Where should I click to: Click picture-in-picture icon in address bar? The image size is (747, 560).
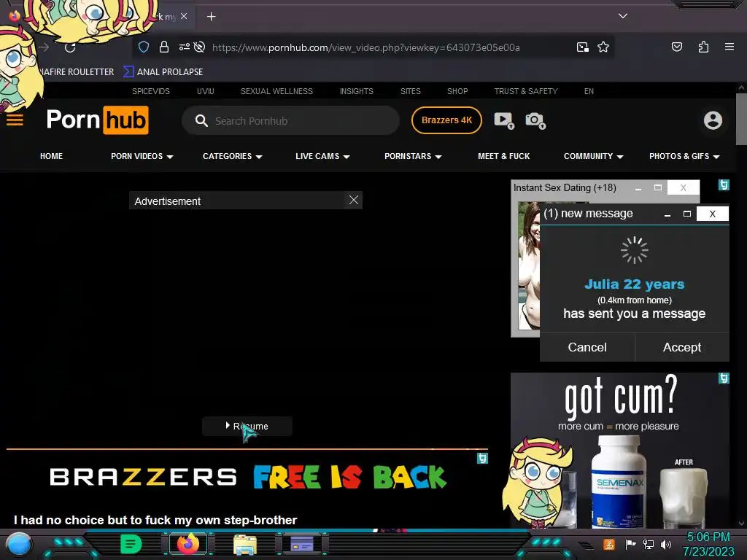[582, 47]
